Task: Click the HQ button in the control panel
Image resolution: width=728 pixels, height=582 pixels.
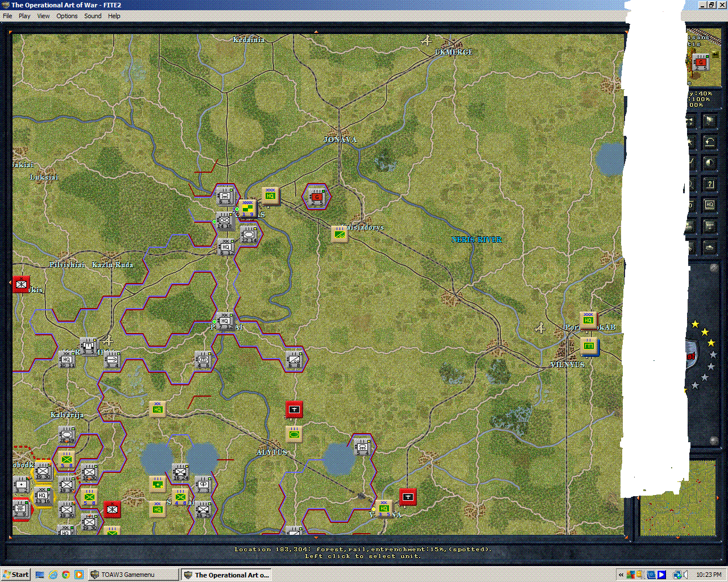Action: click(x=709, y=205)
